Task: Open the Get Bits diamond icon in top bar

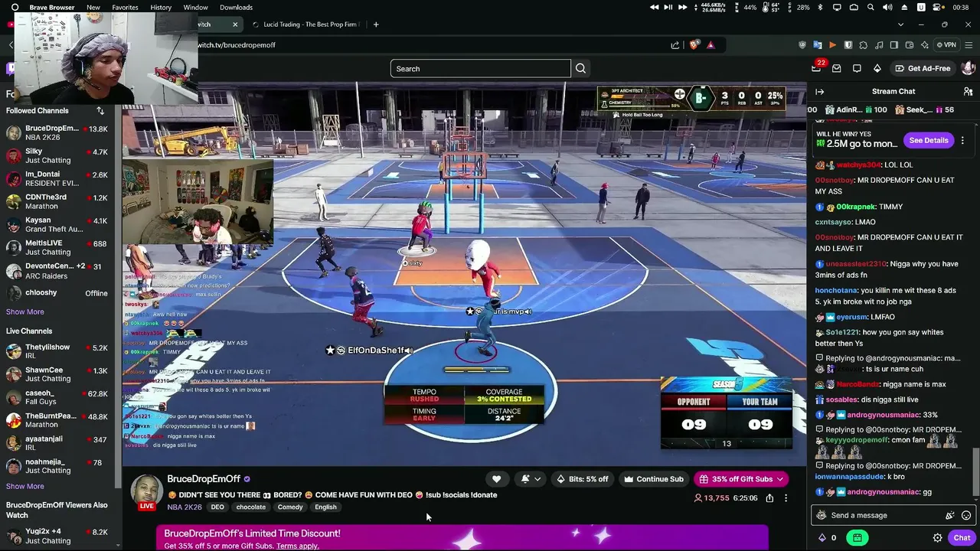Action: click(877, 68)
